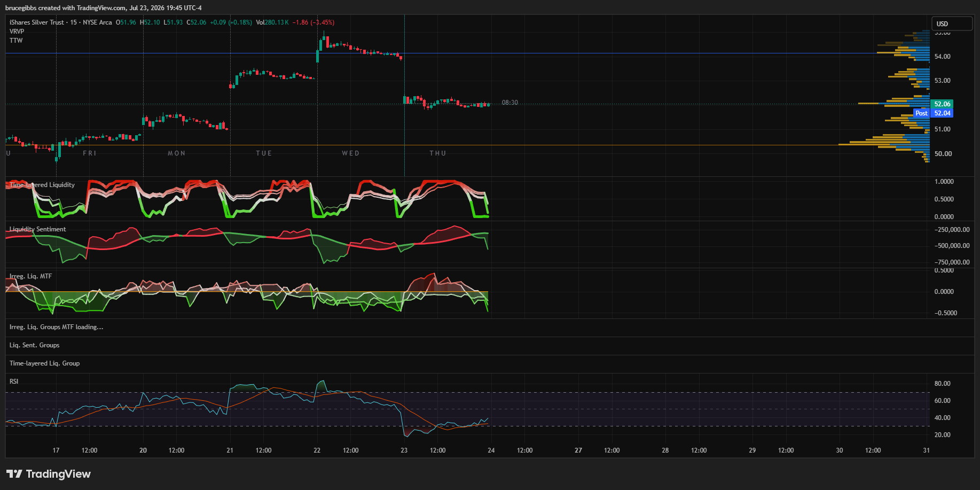This screenshot has width=980, height=490.
Task: Click the Time-layered Liquidity pane label
Action: [x=42, y=185]
